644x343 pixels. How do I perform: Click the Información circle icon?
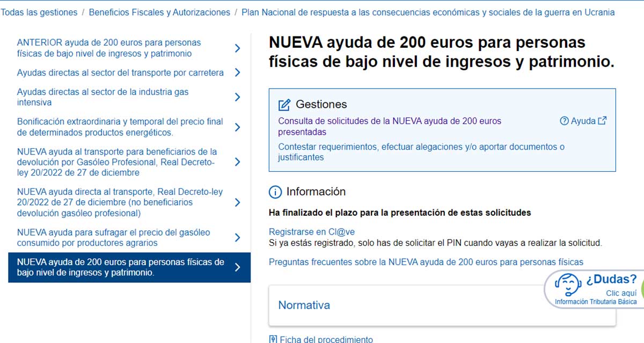point(275,192)
